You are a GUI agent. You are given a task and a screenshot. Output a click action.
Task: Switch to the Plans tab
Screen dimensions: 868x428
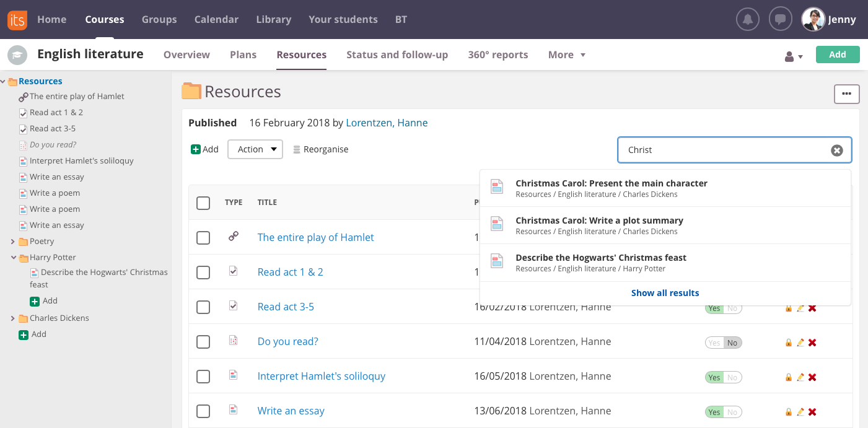(x=243, y=55)
